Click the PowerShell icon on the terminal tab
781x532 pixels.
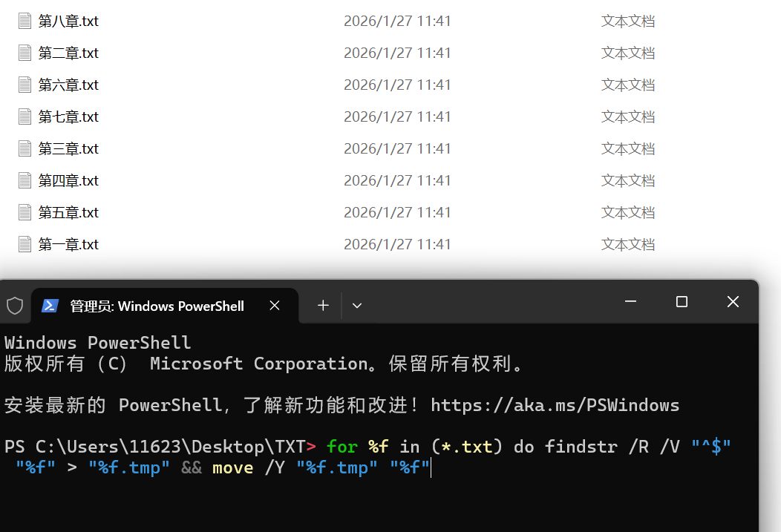(50, 305)
